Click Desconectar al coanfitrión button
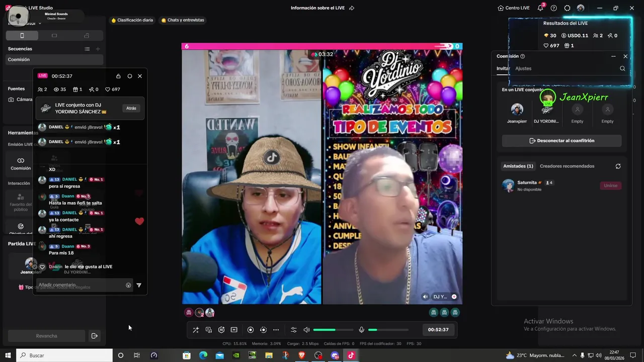Image resolution: width=644 pixels, height=362 pixels. coord(561,141)
